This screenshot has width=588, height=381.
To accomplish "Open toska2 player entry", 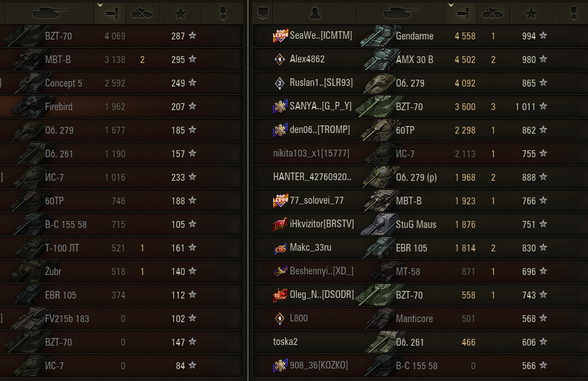I will (x=420, y=342).
